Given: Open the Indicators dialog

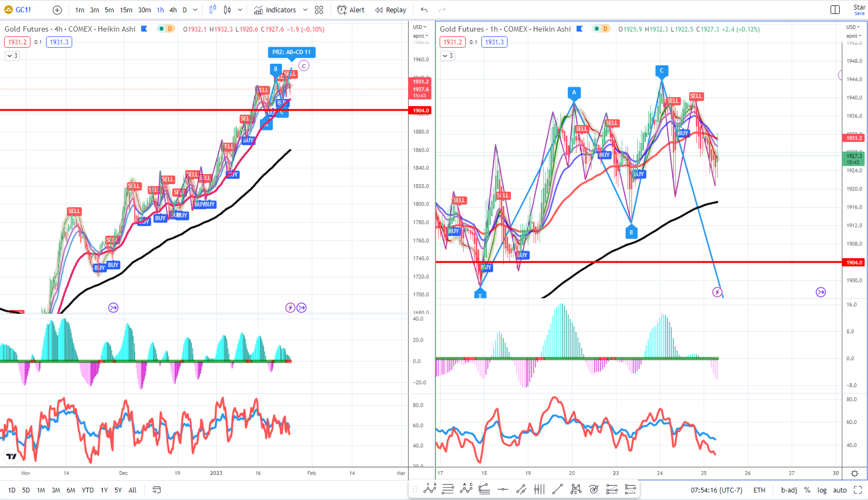Looking at the screenshot, I should [275, 10].
